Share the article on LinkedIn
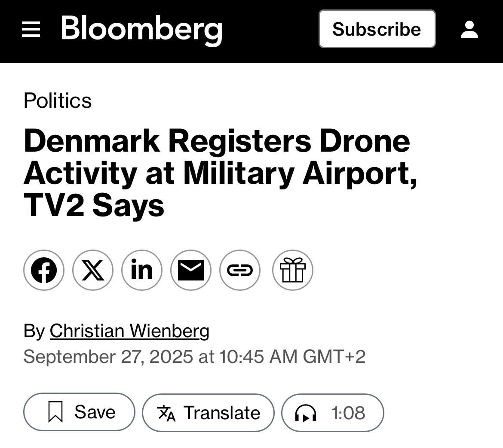Screen dimensions: 503x448 tap(142, 270)
